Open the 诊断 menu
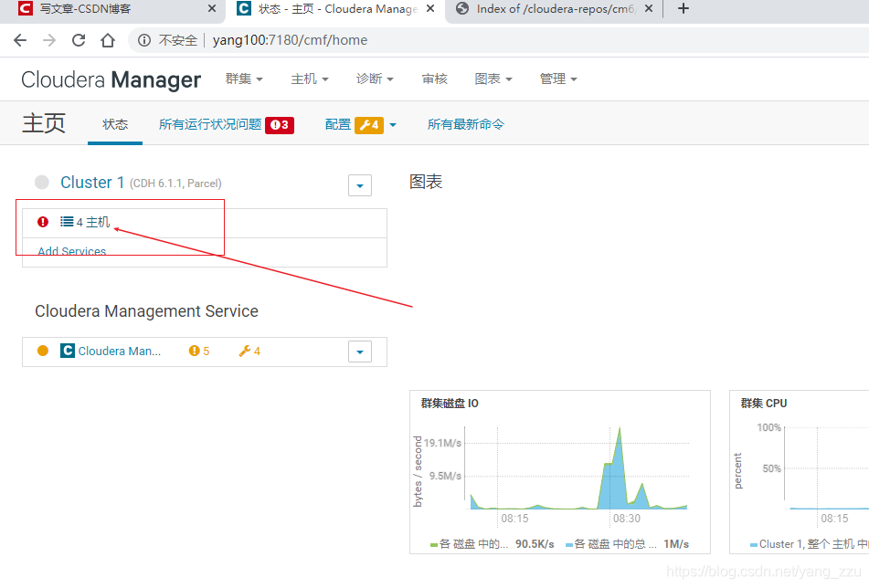This screenshot has width=869, height=588. pos(375,79)
